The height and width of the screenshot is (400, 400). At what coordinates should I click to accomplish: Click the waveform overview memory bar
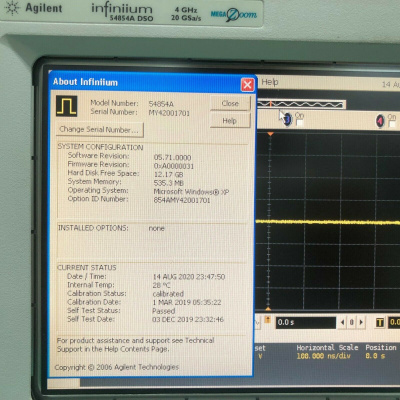[301, 104]
